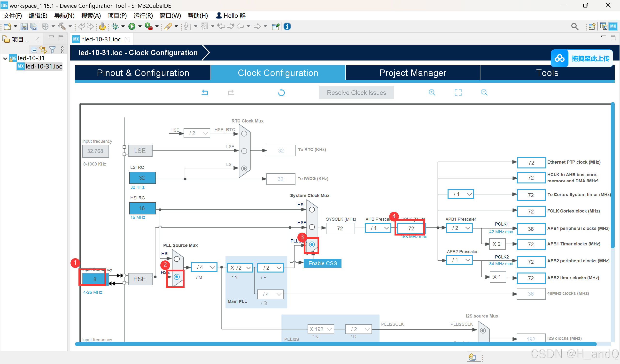Open the APB1 Prescaler /2 dropdown
The image size is (620, 364).
point(460,228)
